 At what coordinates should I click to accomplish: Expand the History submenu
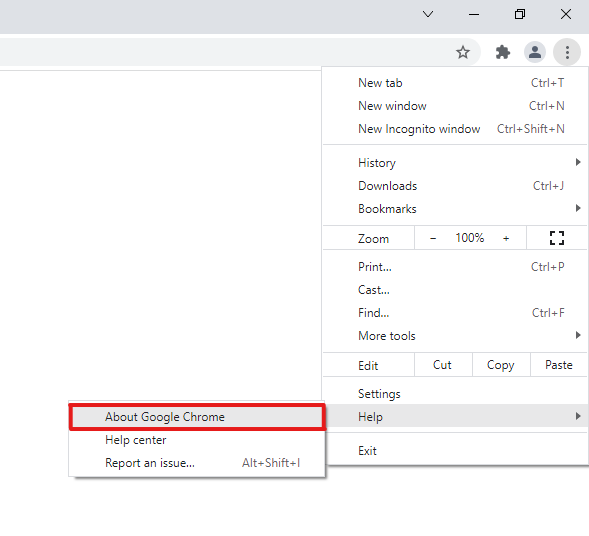(455, 163)
